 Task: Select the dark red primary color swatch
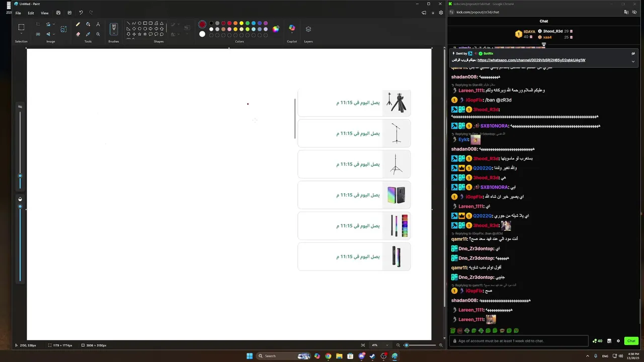click(x=202, y=24)
